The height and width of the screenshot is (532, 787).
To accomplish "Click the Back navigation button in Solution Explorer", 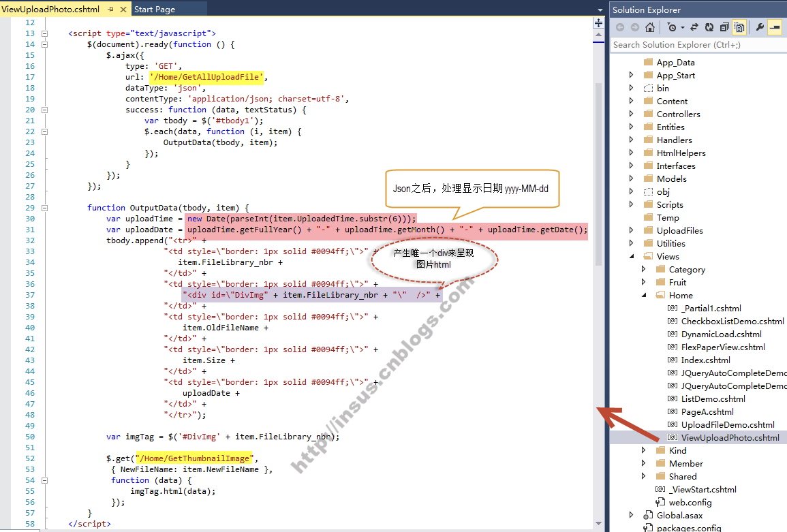I will coord(621,28).
